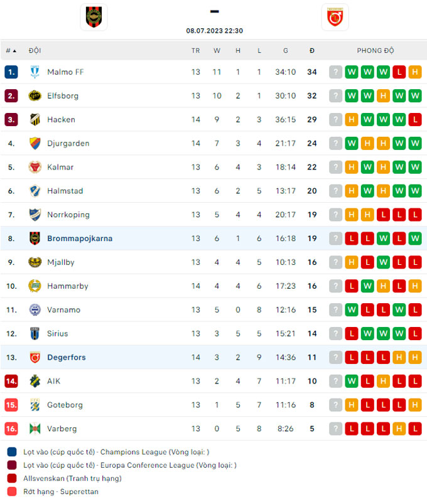427x504 pixels.
Task: Toggle the hidden result marker for Sirius
Action: (x=335, y=333)
